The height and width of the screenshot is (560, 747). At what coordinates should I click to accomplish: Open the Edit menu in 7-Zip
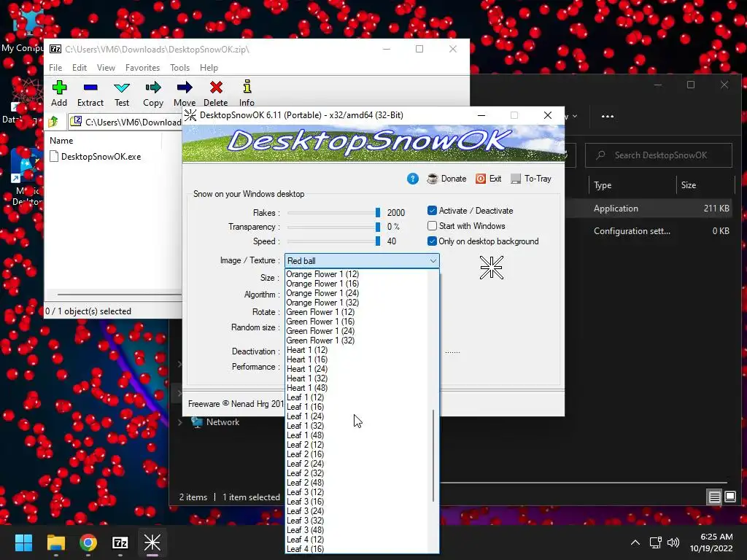79,68
